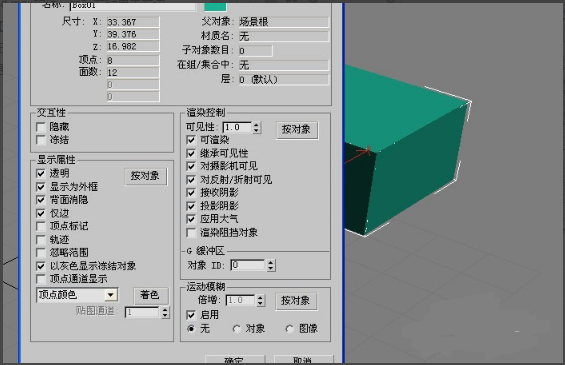The height and width of the screenshot is (365, 565).
Task: Click the X dimension value 33.367
Action: point(133,22)
